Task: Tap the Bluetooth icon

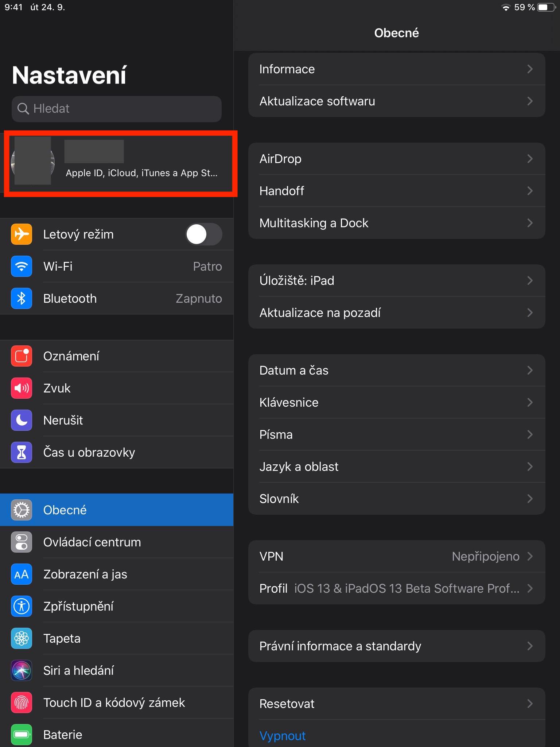Action: [22, 298]
